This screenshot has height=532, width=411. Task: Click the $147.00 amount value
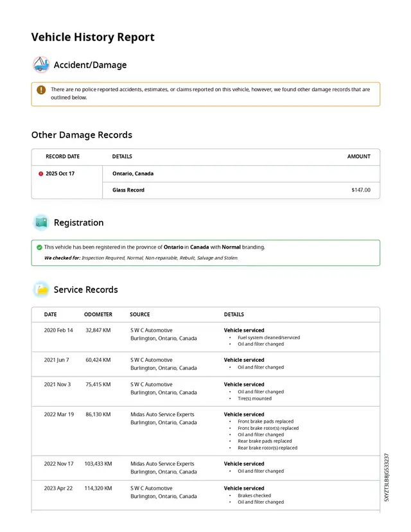click(360, 190)
